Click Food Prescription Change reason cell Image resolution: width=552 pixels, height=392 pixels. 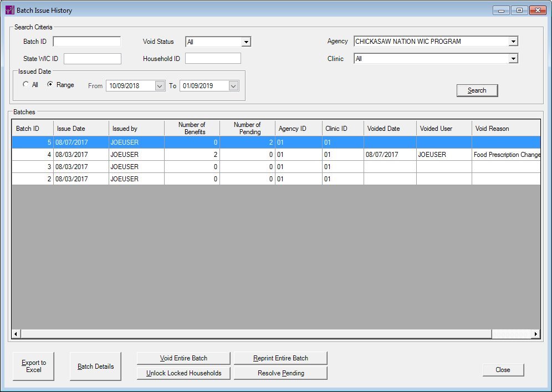[x=506, y=155]
